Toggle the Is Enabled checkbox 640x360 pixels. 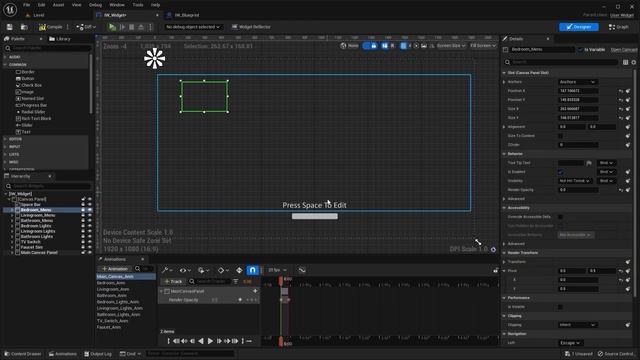560,172
